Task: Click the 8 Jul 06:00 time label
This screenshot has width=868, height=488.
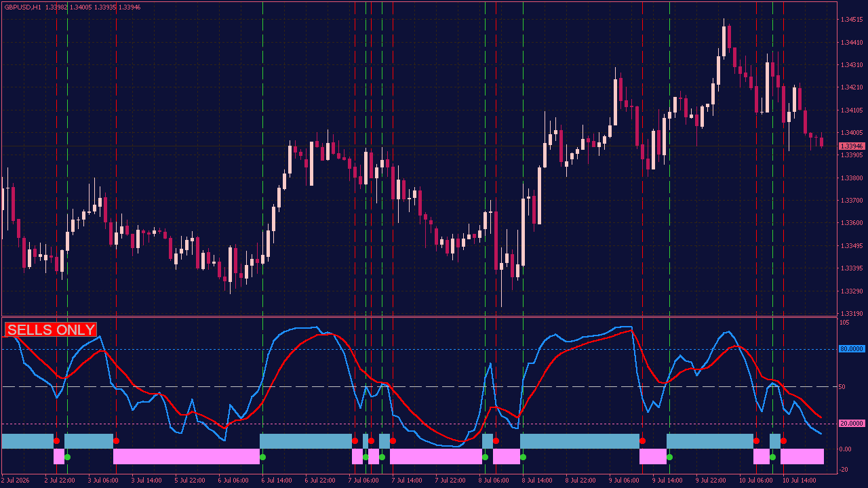Action: coord(494,480)
